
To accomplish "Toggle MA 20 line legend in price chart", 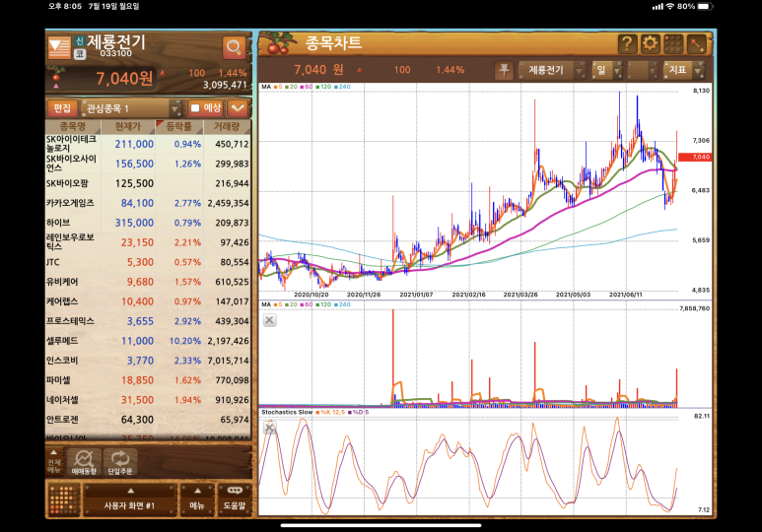I will (x=291, y=87).
